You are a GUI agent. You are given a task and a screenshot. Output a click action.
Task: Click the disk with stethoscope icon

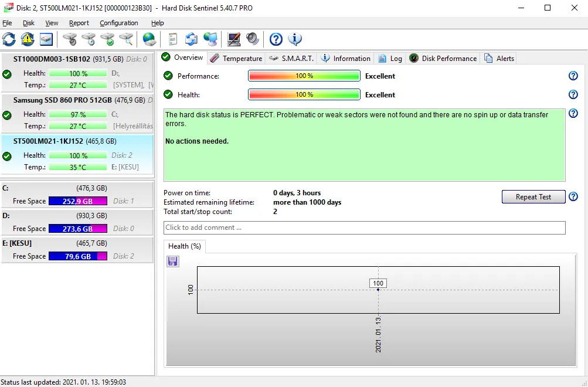coord(70,39)
